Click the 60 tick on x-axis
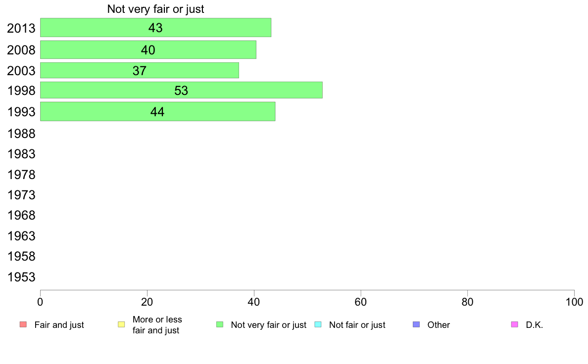 [x=360, y=302]
